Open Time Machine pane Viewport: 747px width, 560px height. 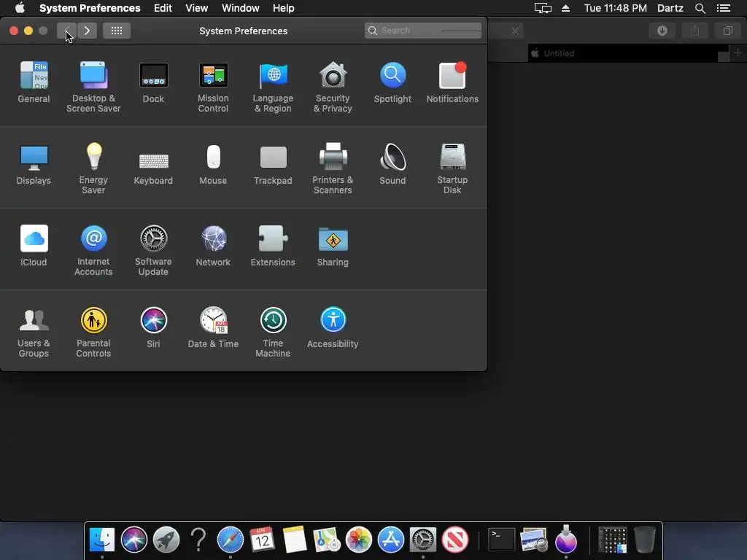[x=273, y=332]
